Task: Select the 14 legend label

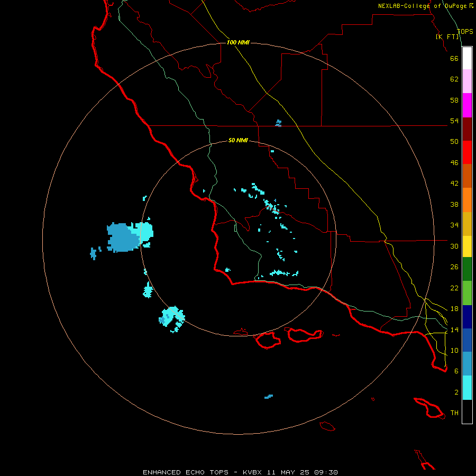Action: pyautogui.click(x=454, y=330)
